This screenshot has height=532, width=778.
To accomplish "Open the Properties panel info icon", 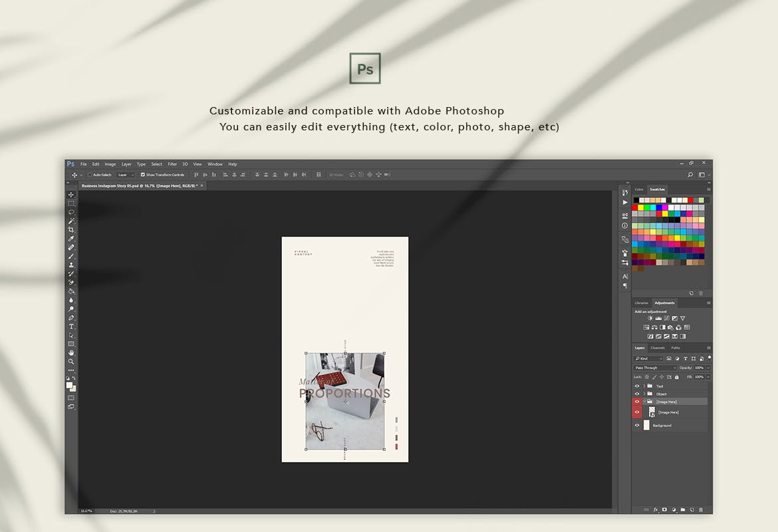I will pos(624,225).
